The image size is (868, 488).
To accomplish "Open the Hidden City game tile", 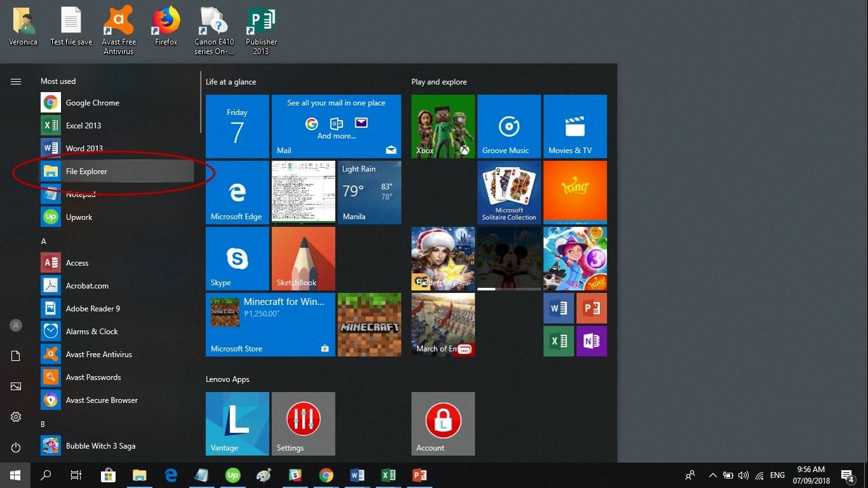I will 443,259.
